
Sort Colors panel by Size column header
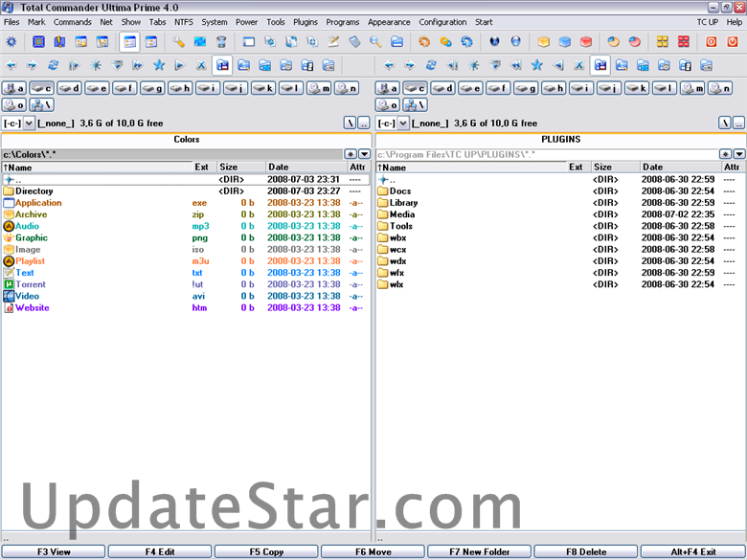click(x=241, y=168)
